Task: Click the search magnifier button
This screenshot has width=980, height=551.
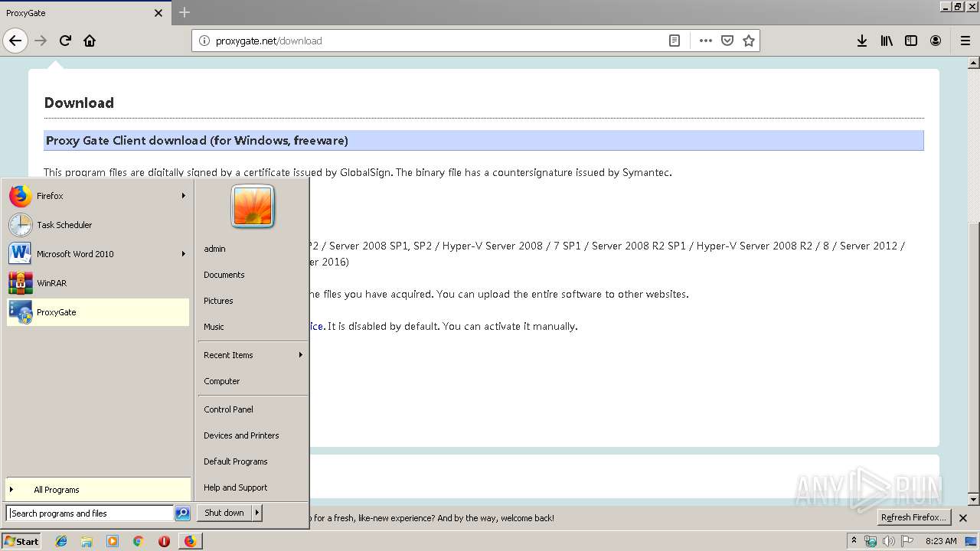Action: click(182, 514)
